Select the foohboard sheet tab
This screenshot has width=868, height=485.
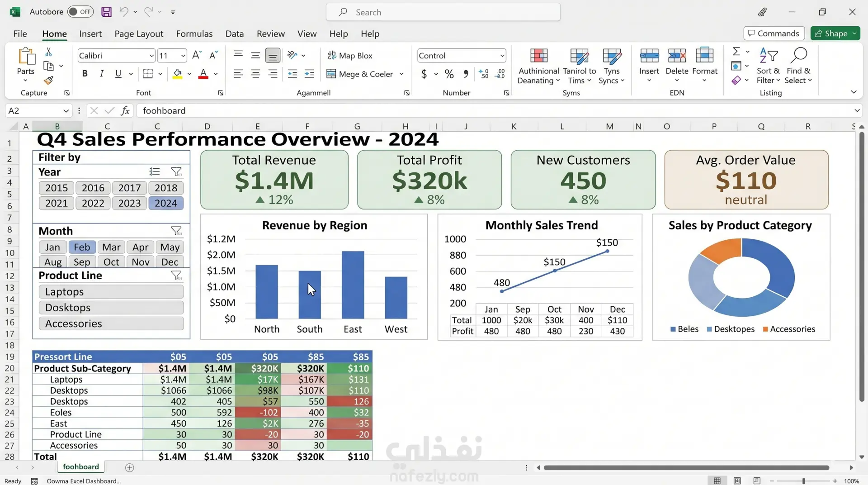[81, 467]
